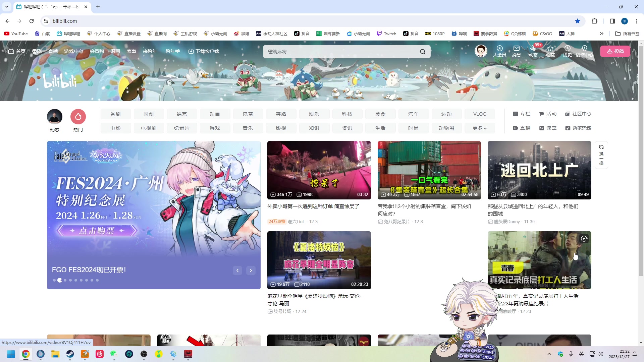Go to next carousel banner slide
644x362 pixels.
point(251,270)
